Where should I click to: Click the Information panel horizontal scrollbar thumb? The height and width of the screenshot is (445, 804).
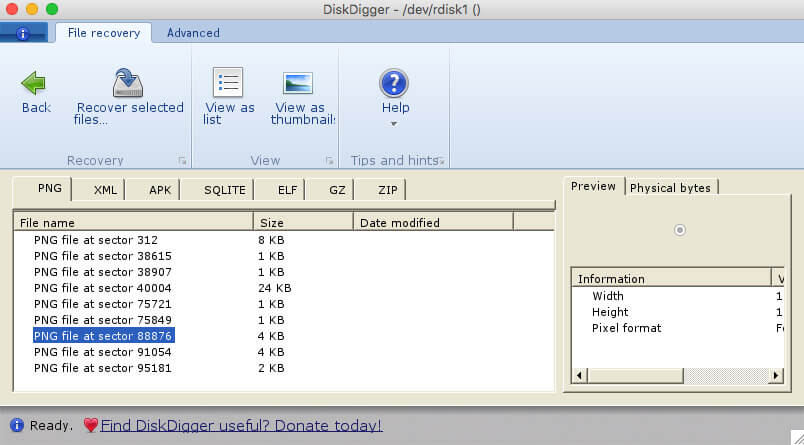635,376
